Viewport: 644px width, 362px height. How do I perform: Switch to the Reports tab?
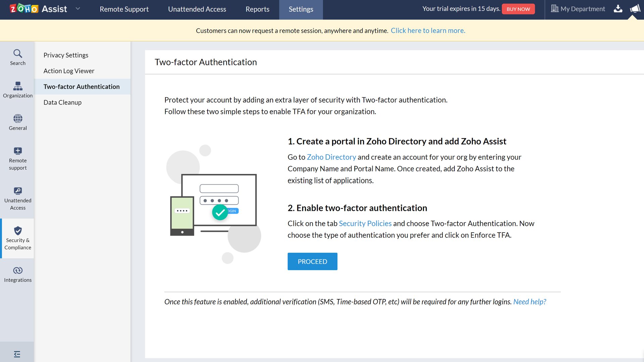pyautogui.click(x=257, y=9)
